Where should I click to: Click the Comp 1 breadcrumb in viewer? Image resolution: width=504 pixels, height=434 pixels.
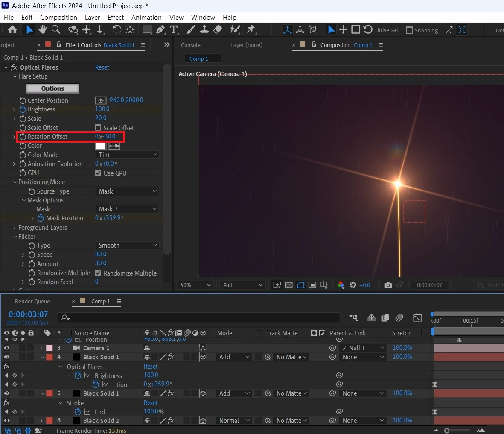198,59
